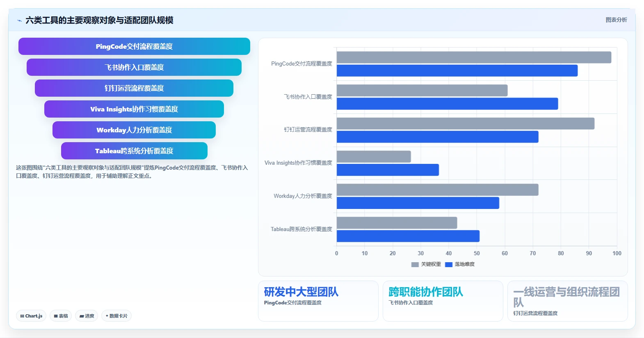Toggle the 关键权重 legend item
This screenshot has height=338, width=644.
click(x=426, y=264)
